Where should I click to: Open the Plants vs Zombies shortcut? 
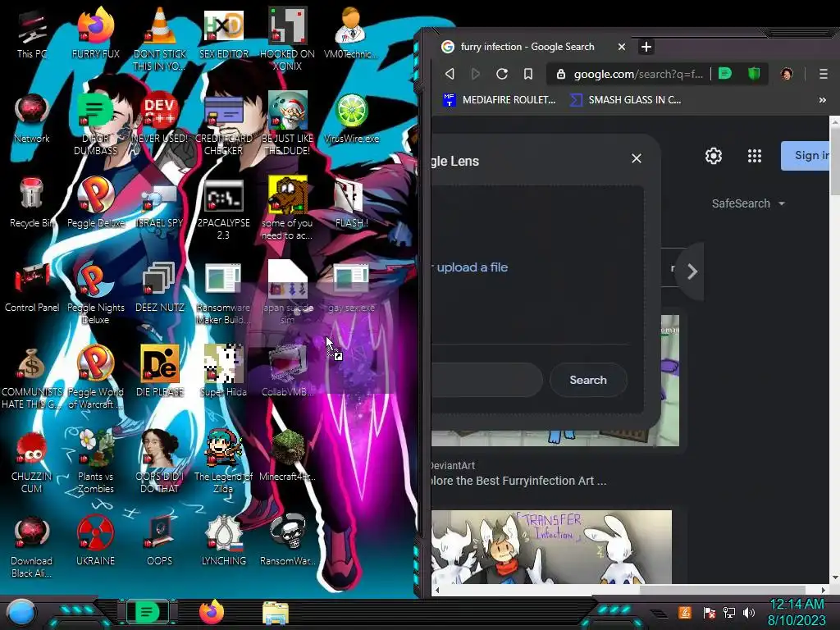pyautogui.click(x=95, y=463)
